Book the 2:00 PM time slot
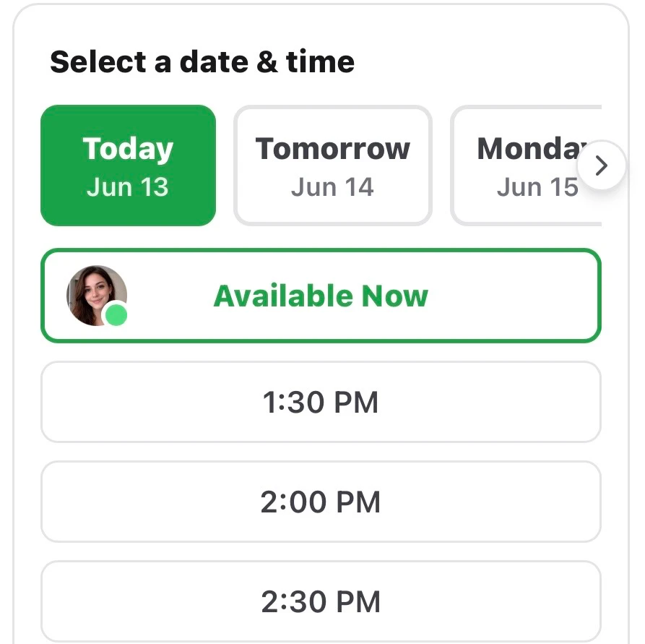645x644 pixels. point(321,502)
